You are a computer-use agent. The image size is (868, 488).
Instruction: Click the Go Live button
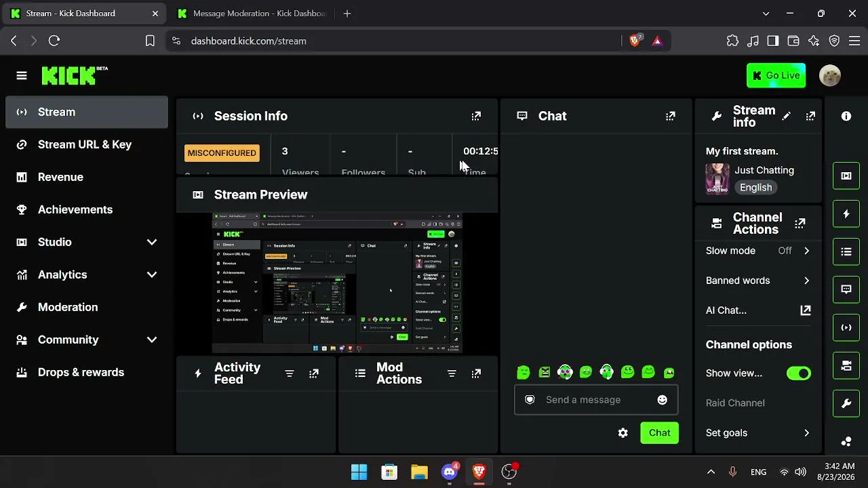tap(776, 75)
